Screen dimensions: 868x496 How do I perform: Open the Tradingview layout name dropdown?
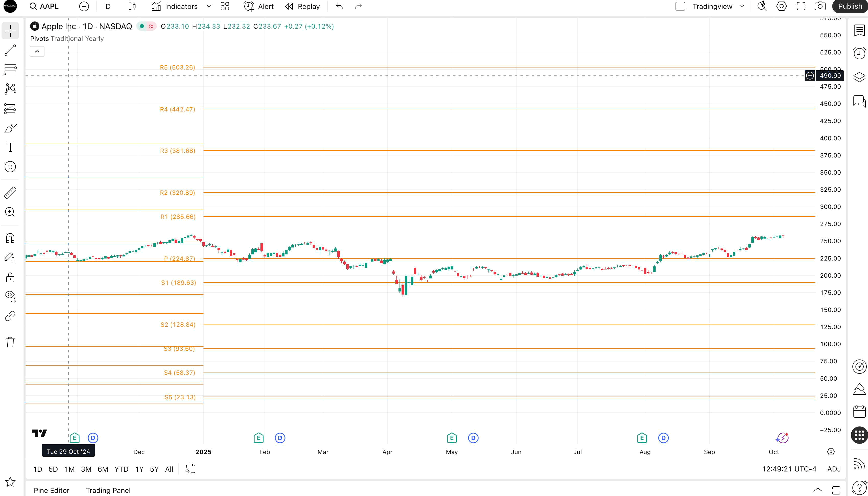(742, 6)
